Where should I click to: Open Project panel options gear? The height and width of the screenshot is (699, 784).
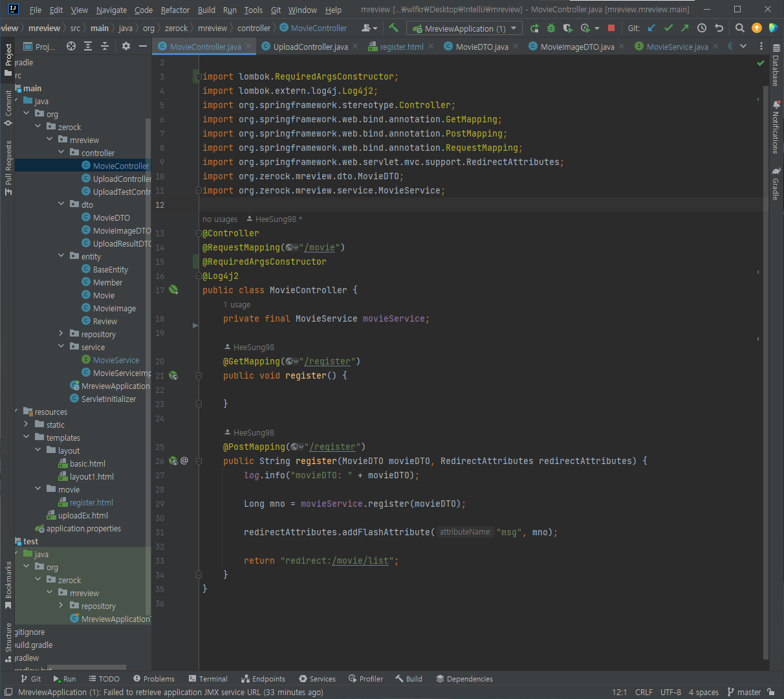point(126,46)
